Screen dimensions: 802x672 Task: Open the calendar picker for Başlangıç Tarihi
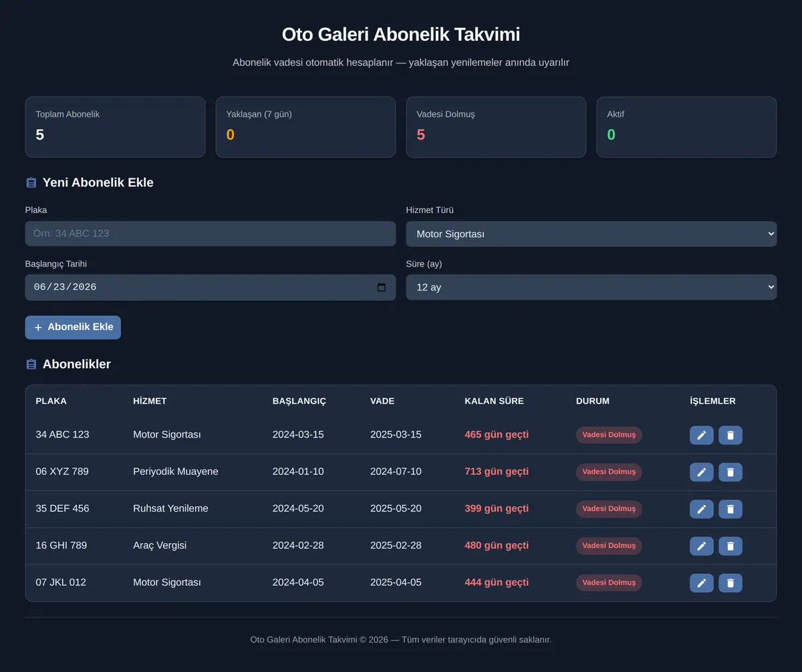382,287
